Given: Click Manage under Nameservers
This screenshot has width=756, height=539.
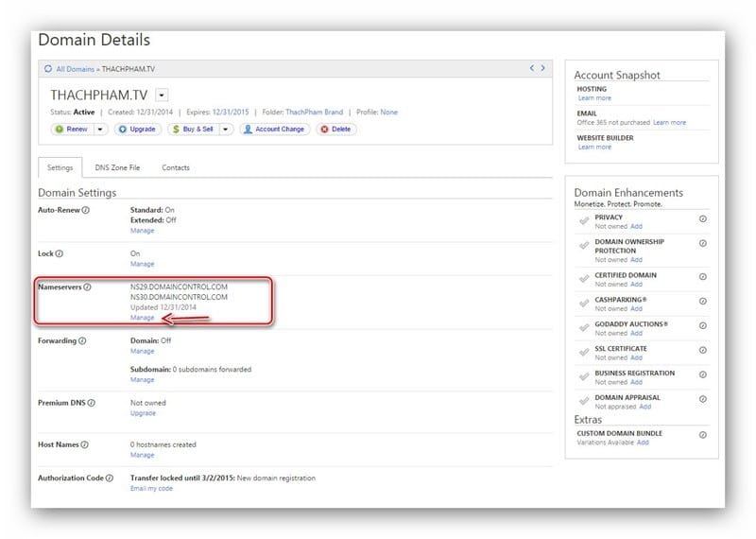Looking at the screenshot, I should (143, 318).
